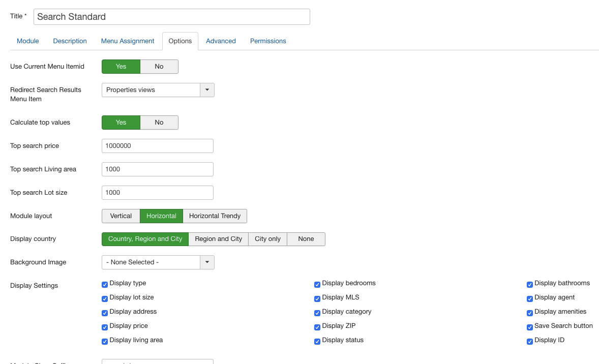599x364 pixels.
Task: Toggle the Display bedrooms checkbox
Action: point(317,284)
